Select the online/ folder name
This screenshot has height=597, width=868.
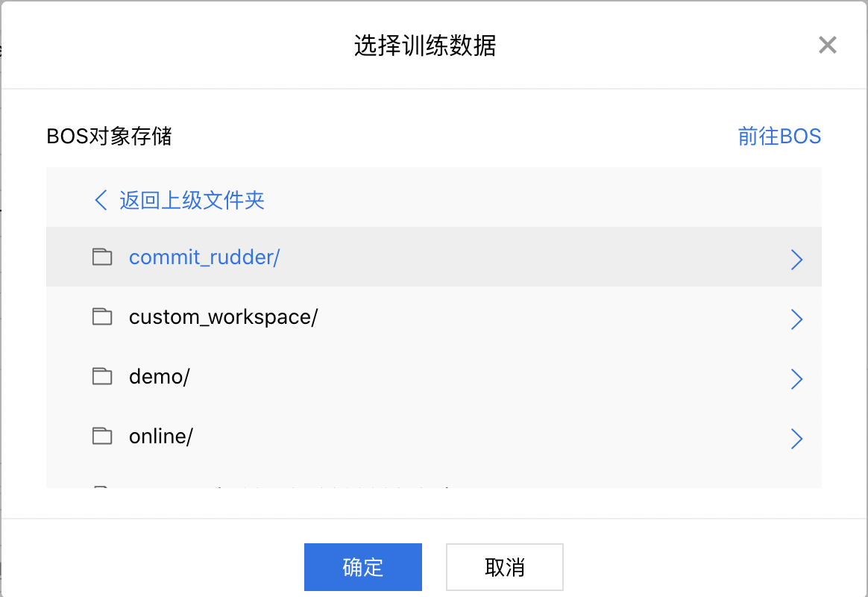(161, 437)
